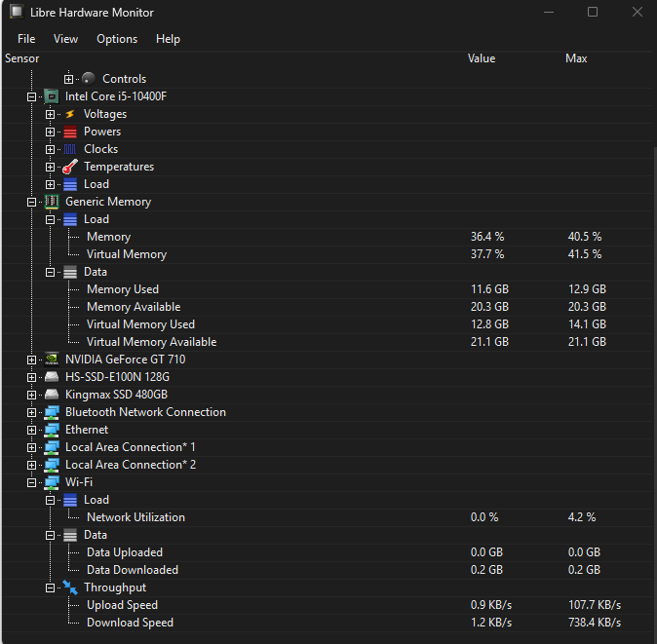Click the Controls knob icon

coord(89,79)
